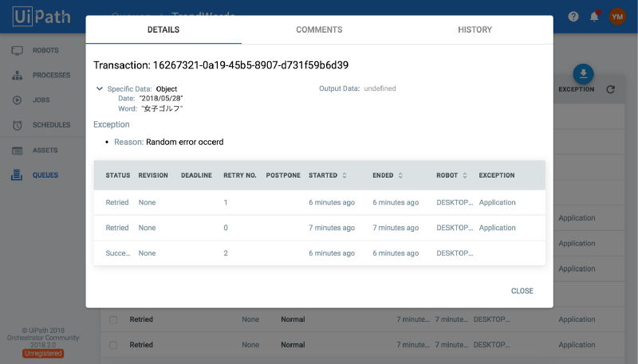Collapse the Specific Data object
The image size is (638, 364).
pyautogui.click(x=99, y=88)
